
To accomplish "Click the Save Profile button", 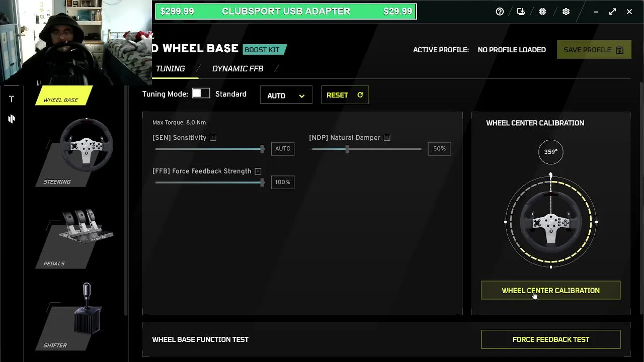I will tap(594, 50).
